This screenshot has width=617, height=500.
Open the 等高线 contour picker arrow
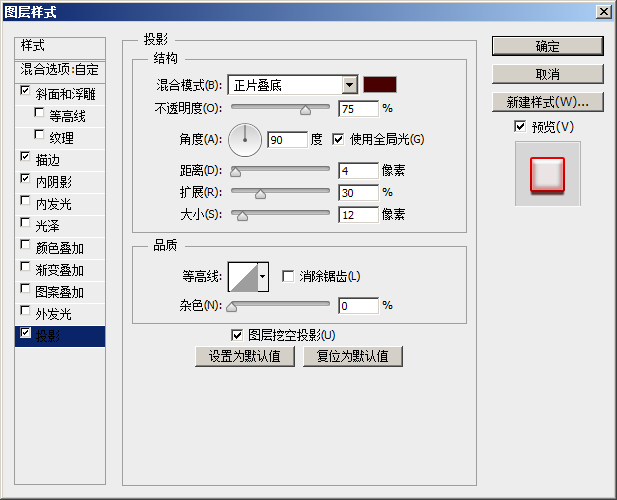pos(263,277)
